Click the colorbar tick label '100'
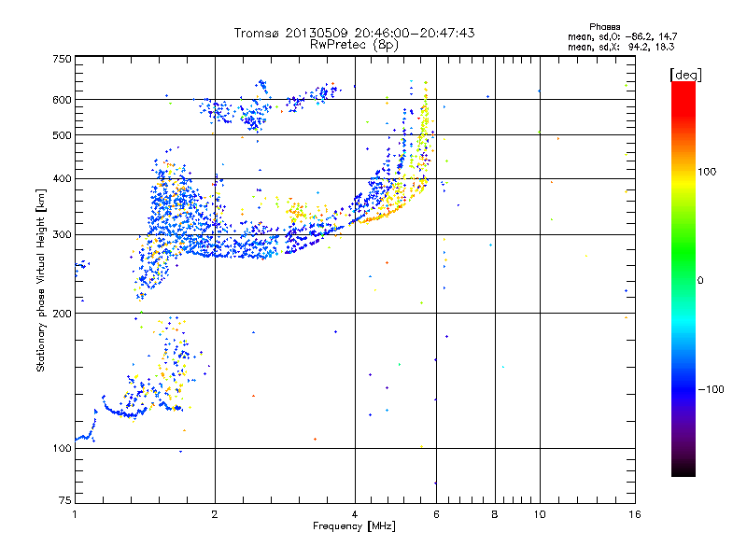Viewport: 747px width, 560px height. pos(707,172)
